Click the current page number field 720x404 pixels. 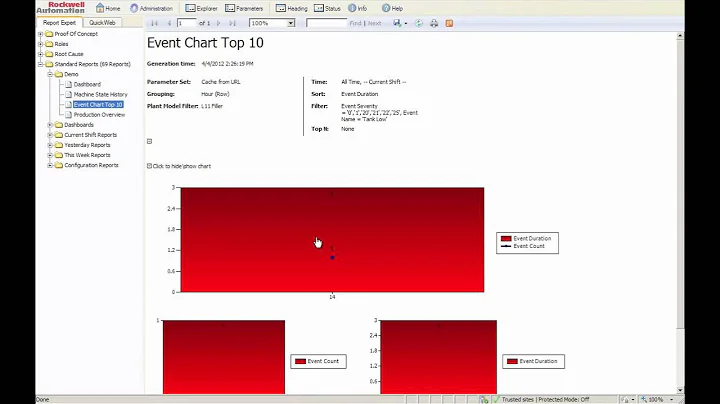point(186,23)
